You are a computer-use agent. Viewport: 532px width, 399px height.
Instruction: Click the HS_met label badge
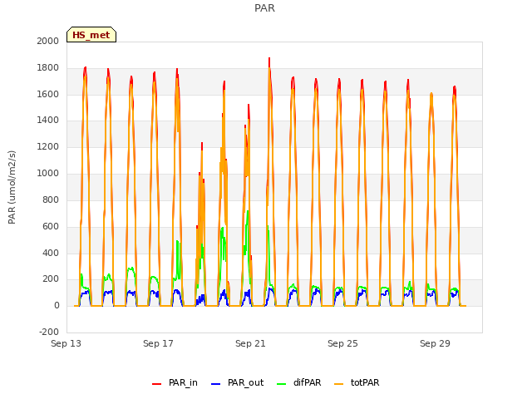coord(91,35)
